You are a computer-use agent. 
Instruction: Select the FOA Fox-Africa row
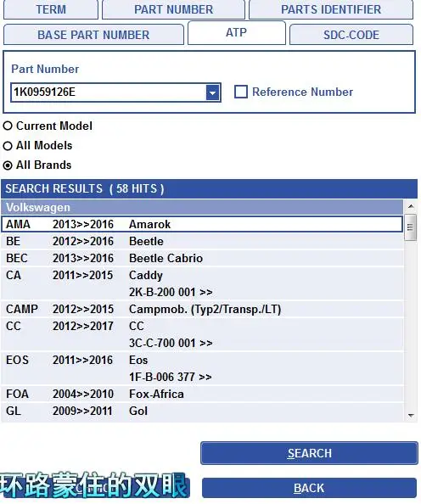tap(202, 394)
